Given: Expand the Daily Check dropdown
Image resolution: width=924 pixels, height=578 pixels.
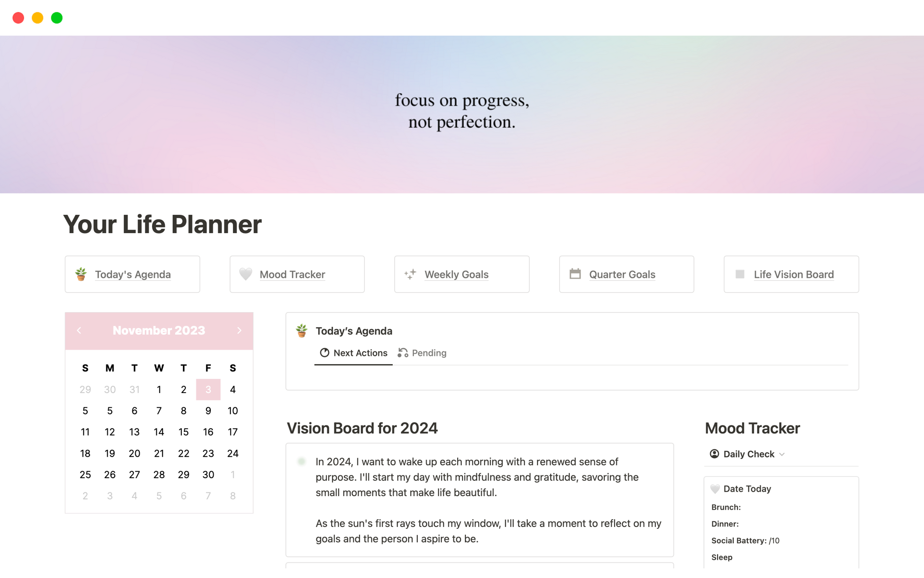Looking at the screenshot, I should tap(782, 454).
